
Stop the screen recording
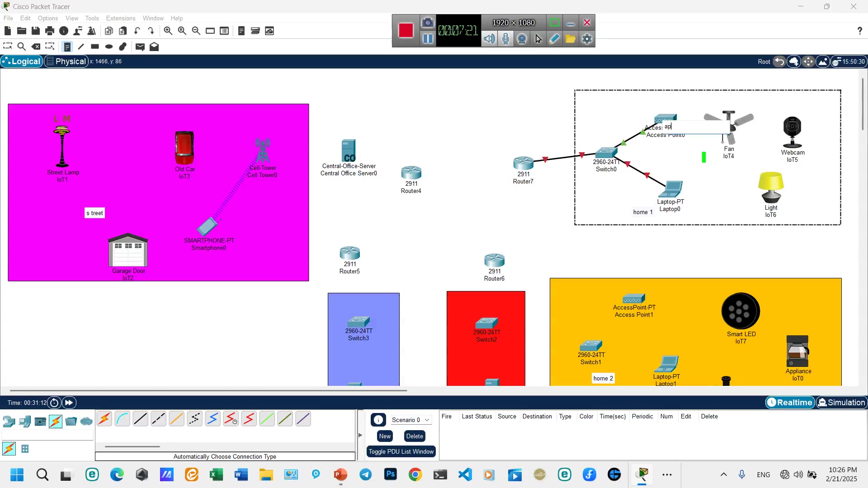click(406, 30)
